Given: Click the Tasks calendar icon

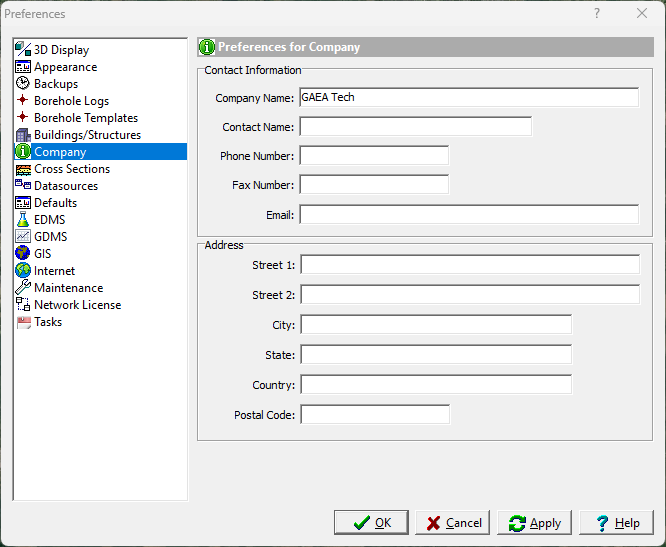Looking at the screenshot, I should [x=23, y=322].
